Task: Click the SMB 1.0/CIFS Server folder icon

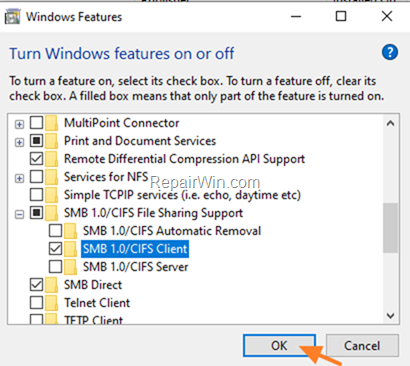Action: (71, 267)
